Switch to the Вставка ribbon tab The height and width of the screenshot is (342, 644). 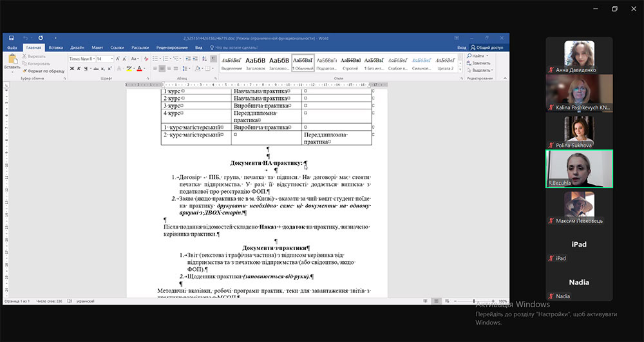56,48
